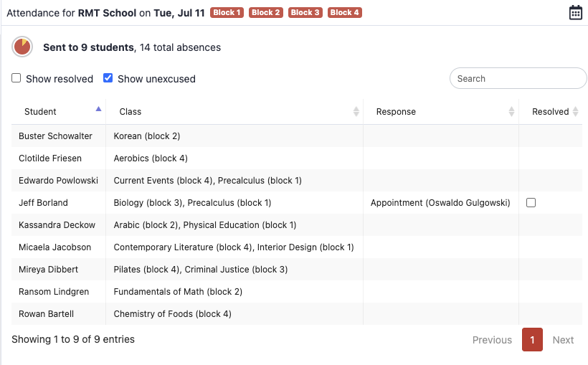The height and width of the screenshot is (365, 588).
Task: Click the absence pie chart icon
Action: point(22,47)
